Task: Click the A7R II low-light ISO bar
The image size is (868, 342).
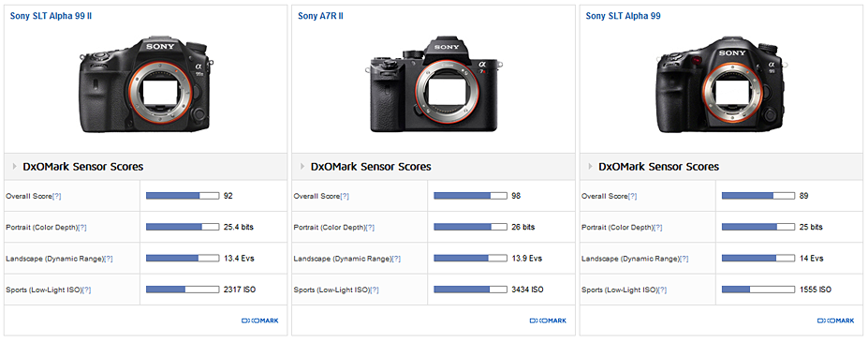Action: click(x=470, y=290)
